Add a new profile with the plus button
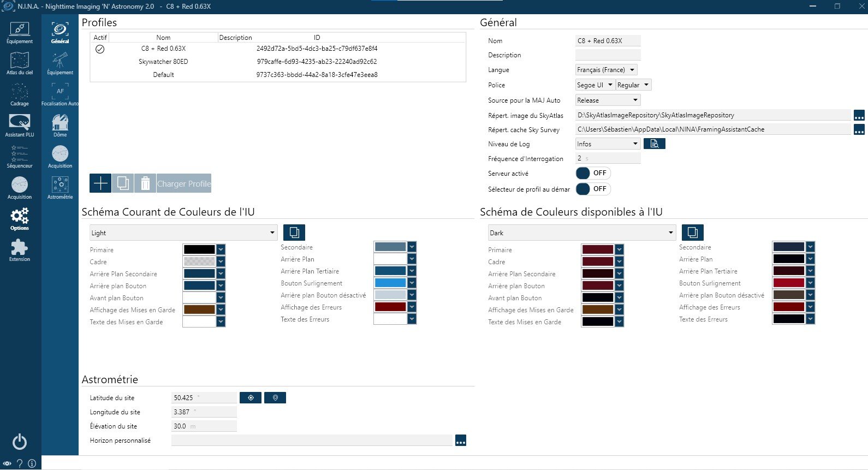This screenshot has width=868, height=470. point(100,183)
